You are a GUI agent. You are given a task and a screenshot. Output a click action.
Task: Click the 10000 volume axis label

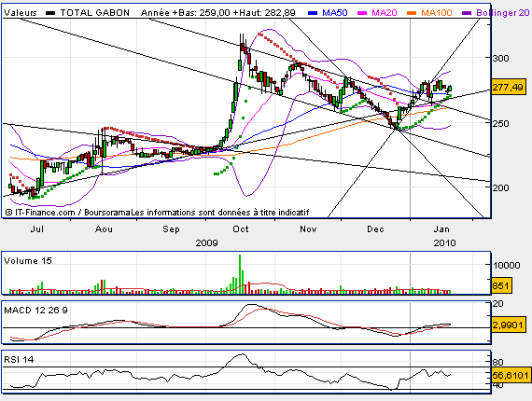coord(507,266)
